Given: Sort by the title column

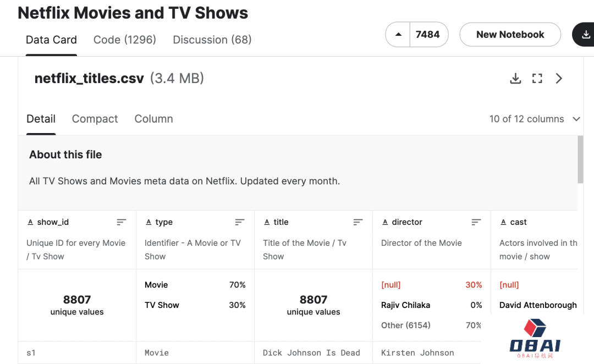Looking at the screenshot, I should [x=358, y=222].
